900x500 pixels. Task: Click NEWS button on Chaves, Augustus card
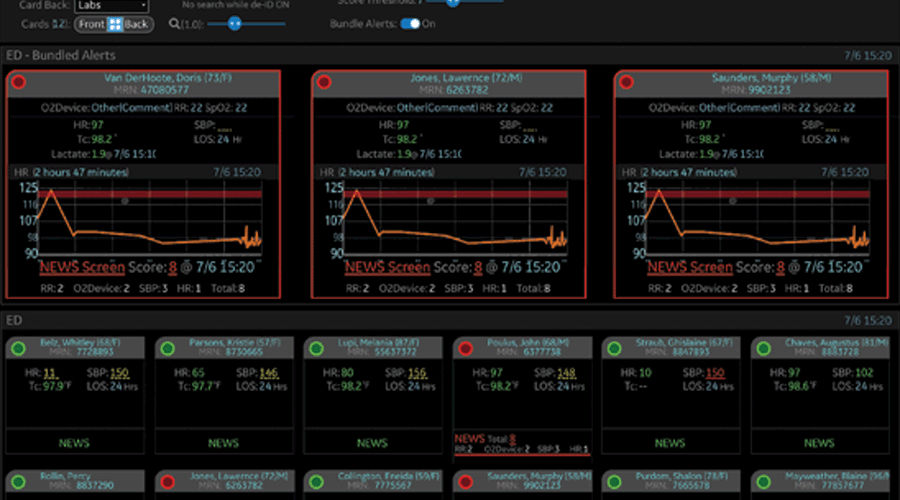click(819, 443)
